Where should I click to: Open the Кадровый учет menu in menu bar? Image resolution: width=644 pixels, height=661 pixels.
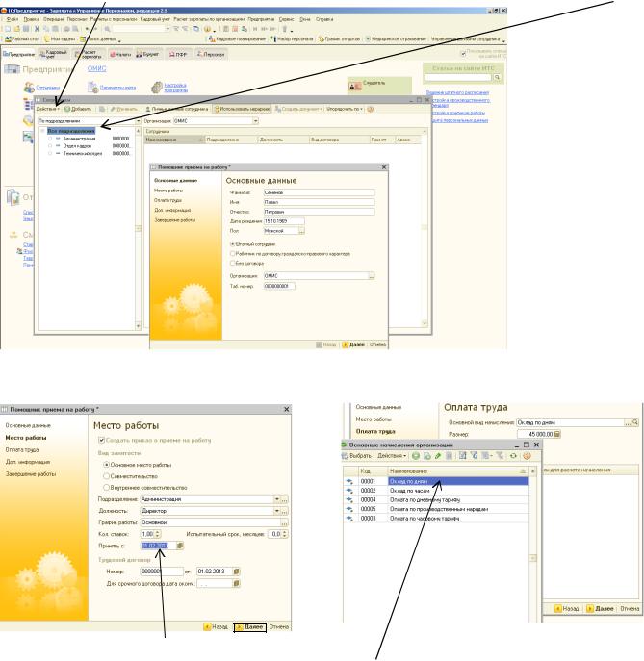(155, 19)
